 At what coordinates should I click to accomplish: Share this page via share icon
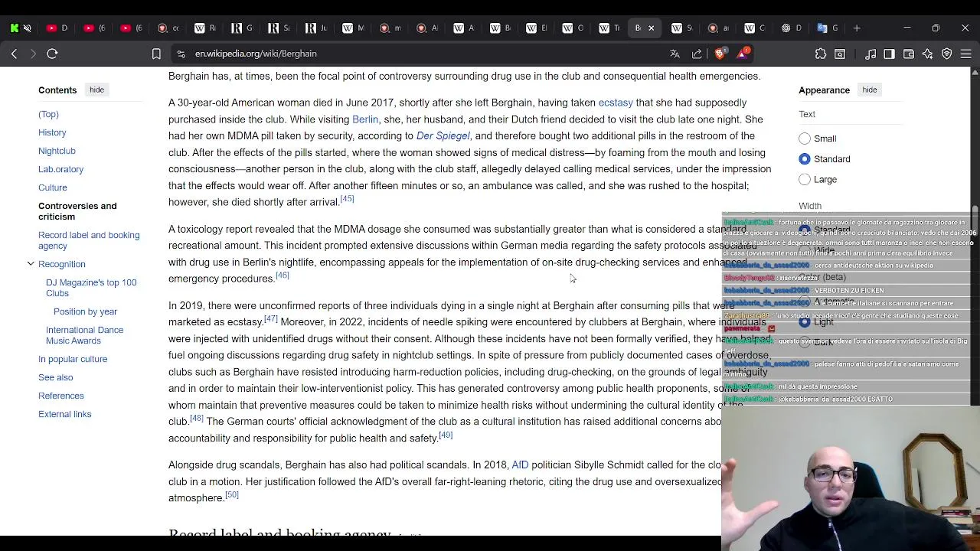697,54
